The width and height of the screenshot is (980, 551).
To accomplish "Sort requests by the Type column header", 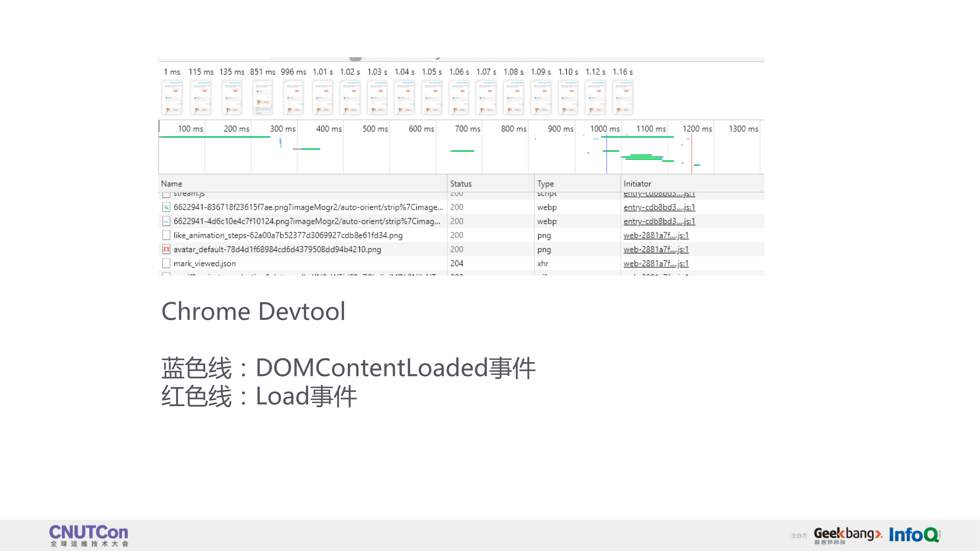I will pyautogui.click(x=546, y=183).
